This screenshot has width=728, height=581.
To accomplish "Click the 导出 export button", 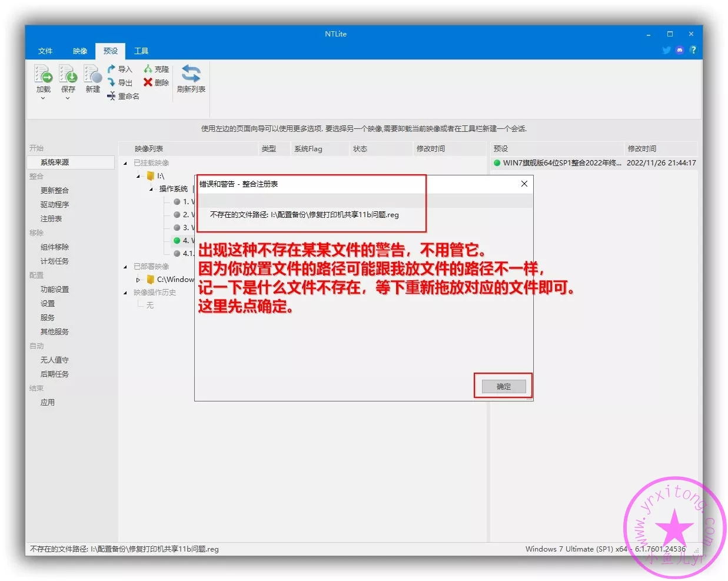I will pos(120,82).
